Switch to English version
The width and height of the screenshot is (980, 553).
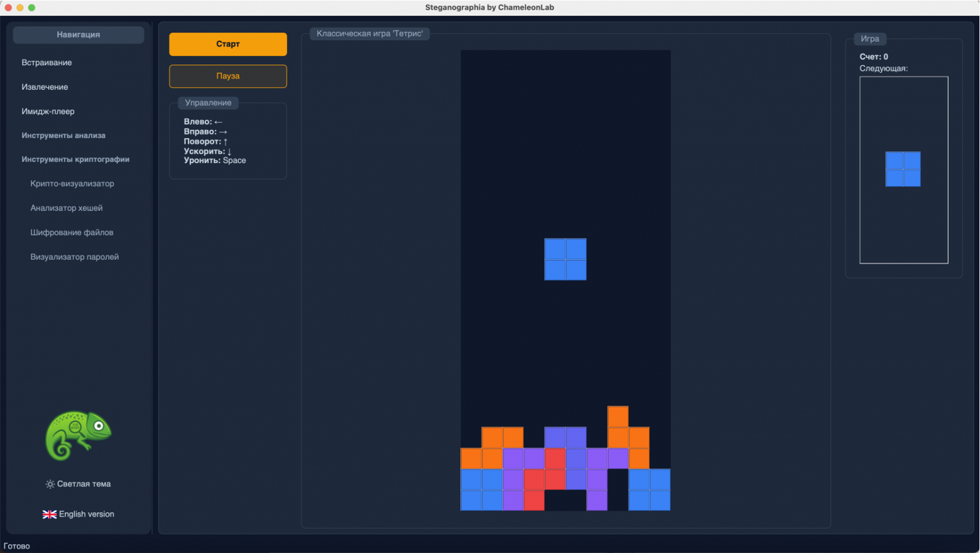[x=86, y=514]
